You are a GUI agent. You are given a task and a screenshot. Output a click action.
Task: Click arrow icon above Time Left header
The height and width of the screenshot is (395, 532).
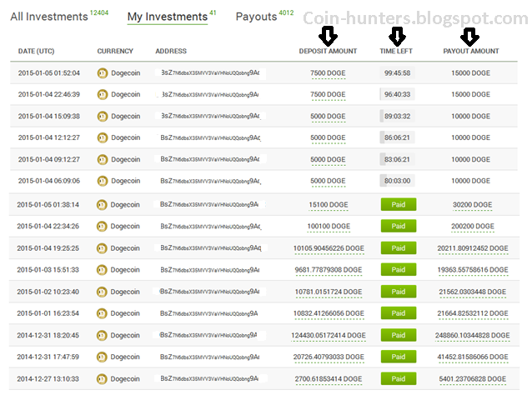click(x=397, y=36)
